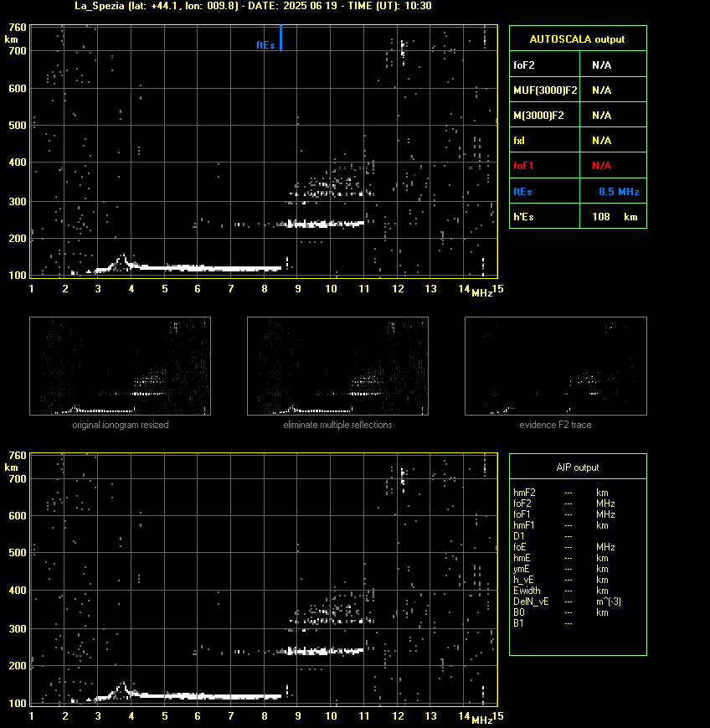Image resolution: width=710 pixels, height=728 pixels.
Task: Select the AUTOSCALA output heading
Action: 577,39
